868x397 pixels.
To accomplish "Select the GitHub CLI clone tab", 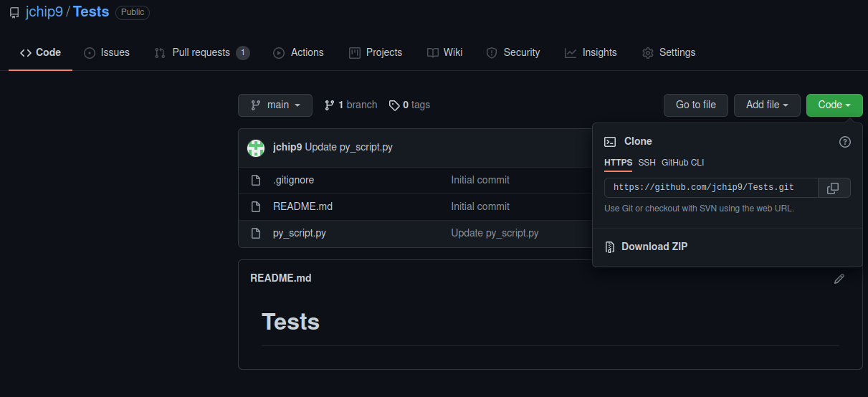I will [x=682, y=163].
